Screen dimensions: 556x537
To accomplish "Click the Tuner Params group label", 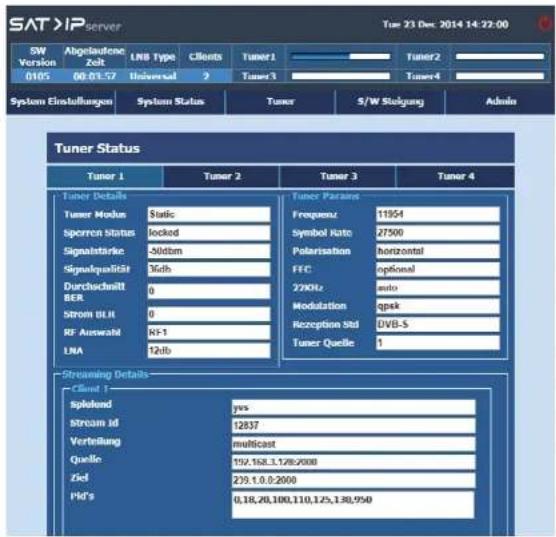I will pyautogui.click(x=325, y=196).
